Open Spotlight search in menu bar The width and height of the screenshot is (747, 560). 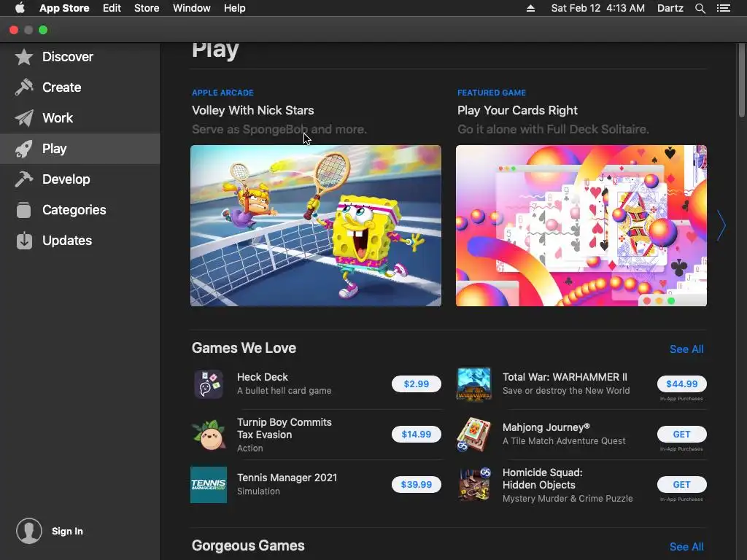pos(700,8)
